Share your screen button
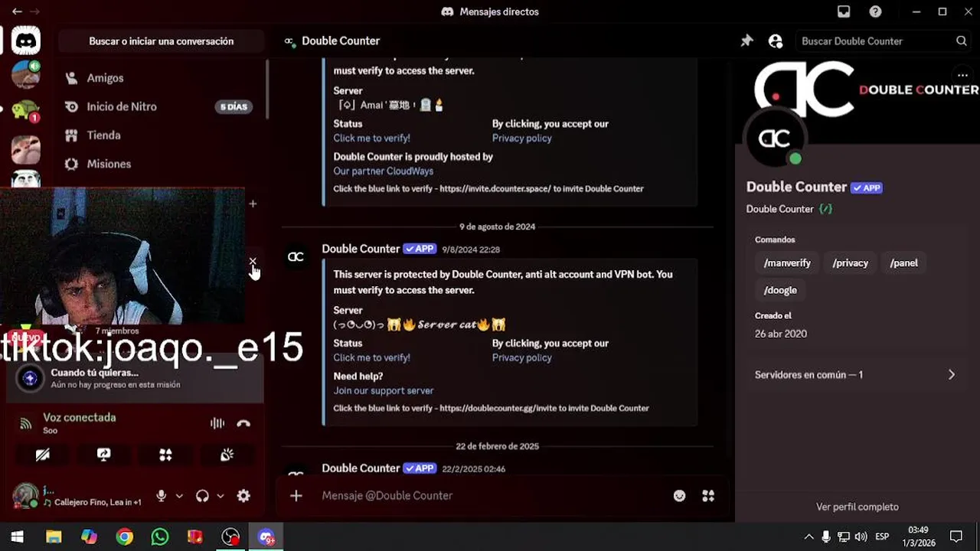This screenshot has height=551, width=980. tap(104, 455)
